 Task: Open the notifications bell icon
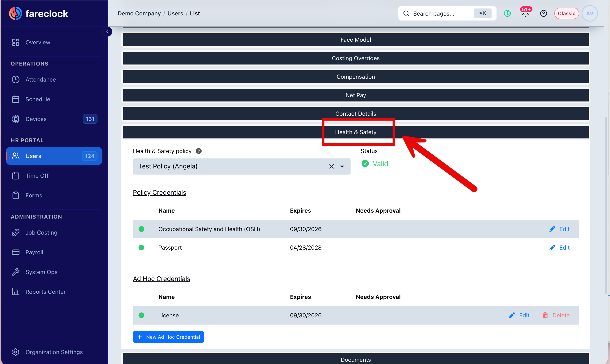(x=525, y=14)
